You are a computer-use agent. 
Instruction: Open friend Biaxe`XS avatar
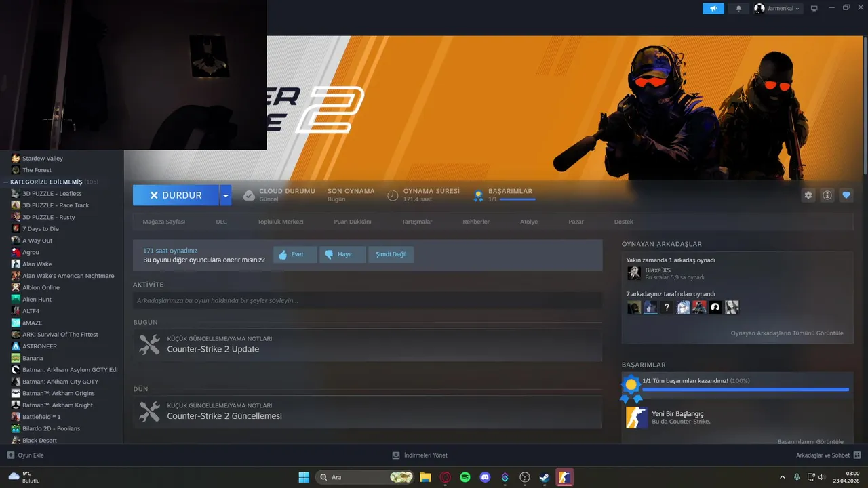tap(634, 273)
